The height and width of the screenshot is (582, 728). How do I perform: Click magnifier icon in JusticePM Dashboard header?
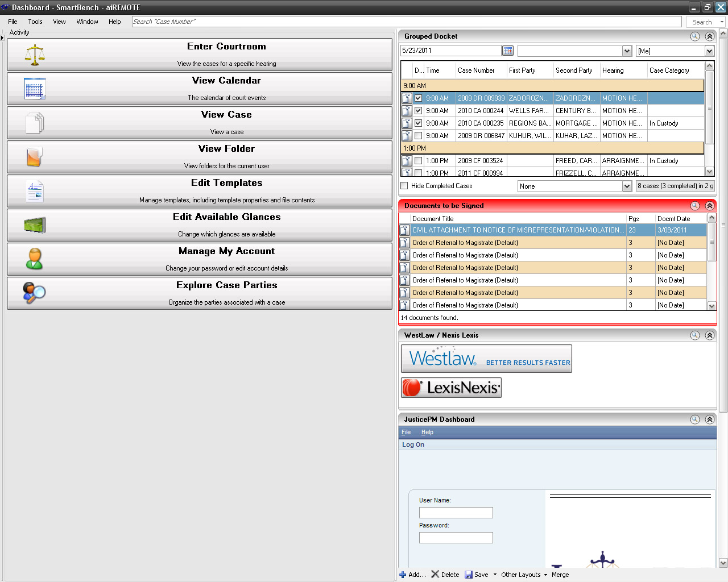(695, 419)
